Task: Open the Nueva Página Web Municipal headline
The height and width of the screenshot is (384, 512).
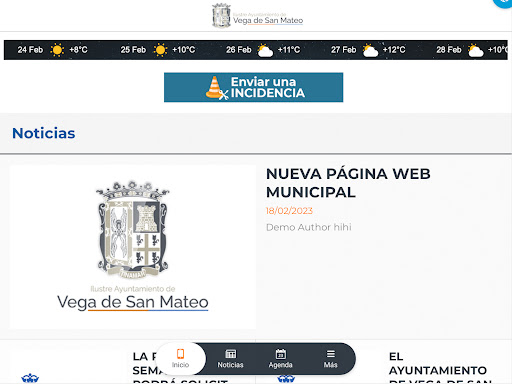Action: [x=348, y=183]
